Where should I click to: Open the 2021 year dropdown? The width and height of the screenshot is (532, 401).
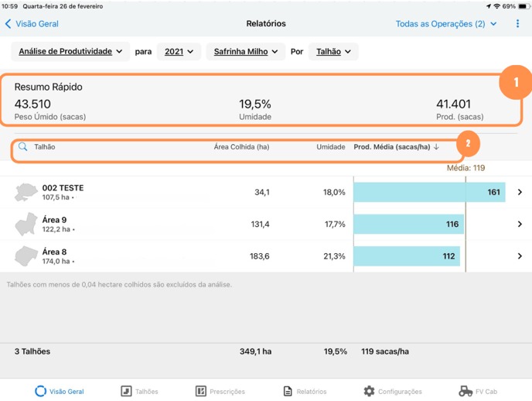click(179, 52)
